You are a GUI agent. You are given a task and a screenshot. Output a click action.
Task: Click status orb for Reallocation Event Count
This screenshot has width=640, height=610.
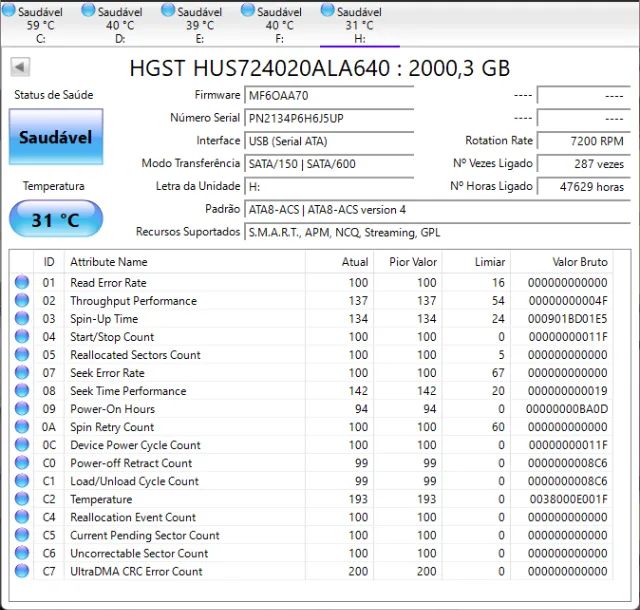(x=22, y=517)
